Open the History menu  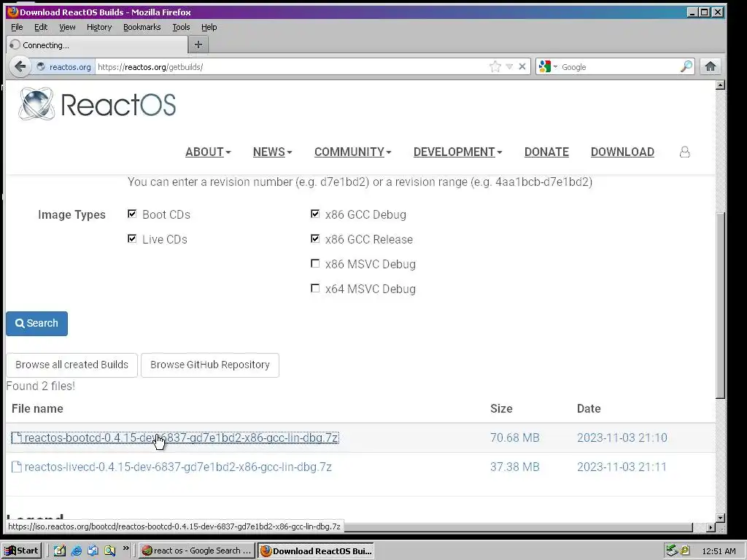(99, 27)
